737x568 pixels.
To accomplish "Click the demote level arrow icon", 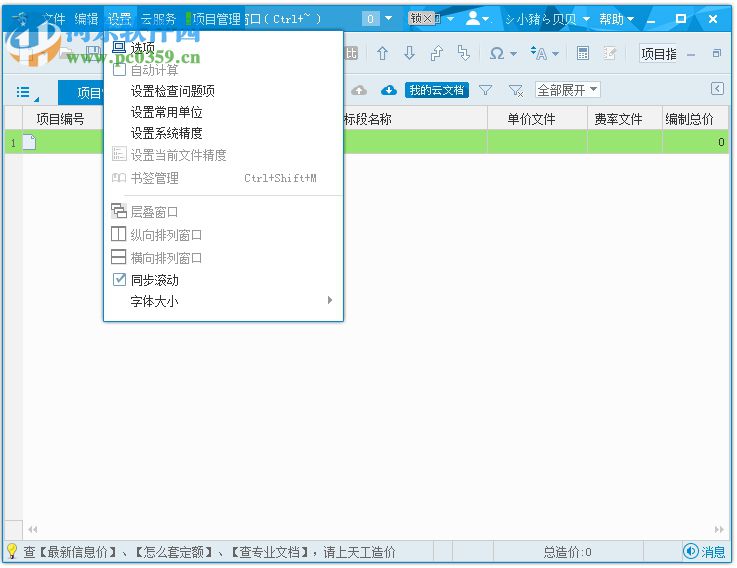I will 464,54.
